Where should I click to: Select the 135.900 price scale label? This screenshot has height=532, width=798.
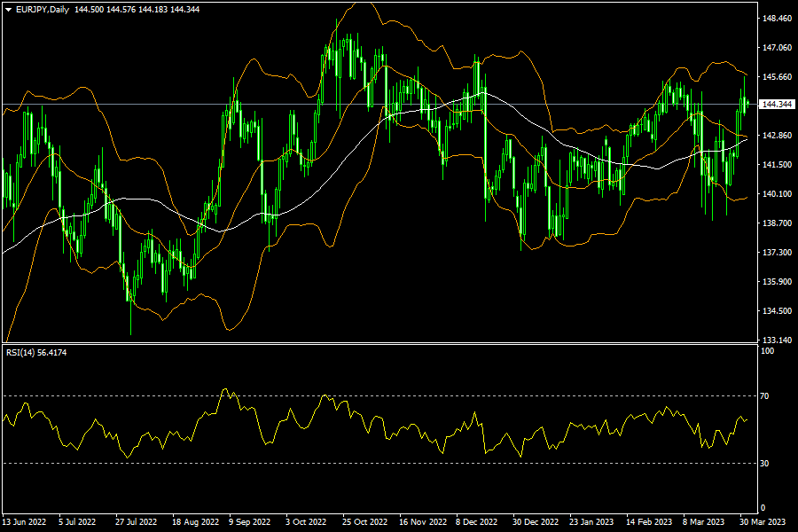tap(777, 282)
